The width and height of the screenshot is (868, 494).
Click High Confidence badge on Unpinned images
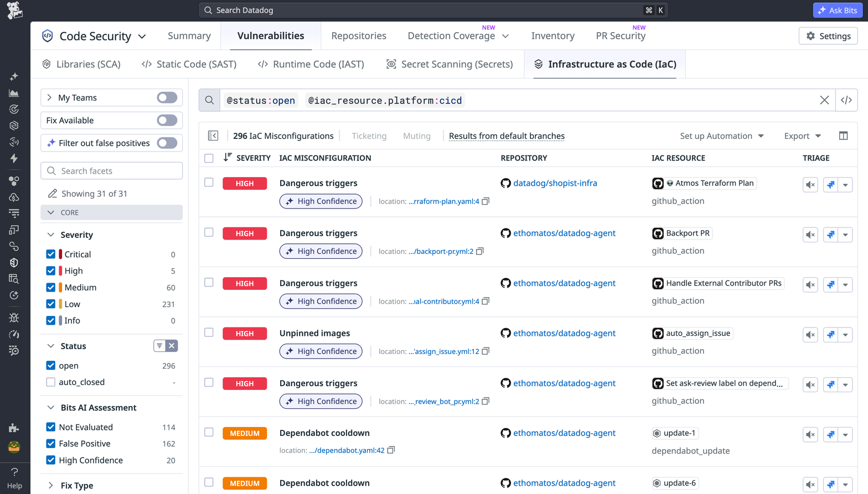(321, 351)
